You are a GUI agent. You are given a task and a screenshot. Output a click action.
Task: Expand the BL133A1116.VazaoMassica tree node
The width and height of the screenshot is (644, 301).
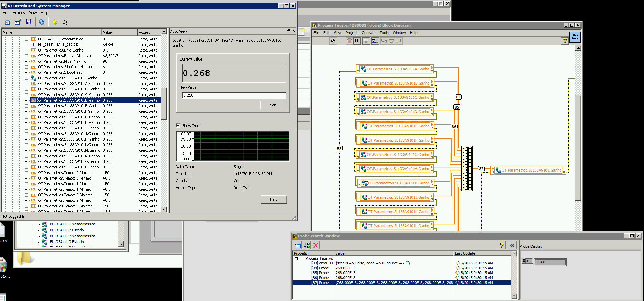26,39
